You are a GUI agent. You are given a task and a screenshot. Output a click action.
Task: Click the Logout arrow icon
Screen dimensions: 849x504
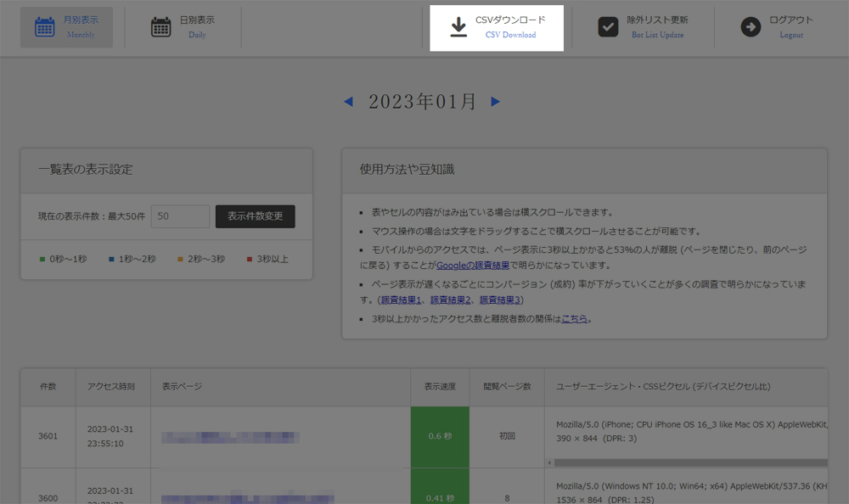pos(751,27)
